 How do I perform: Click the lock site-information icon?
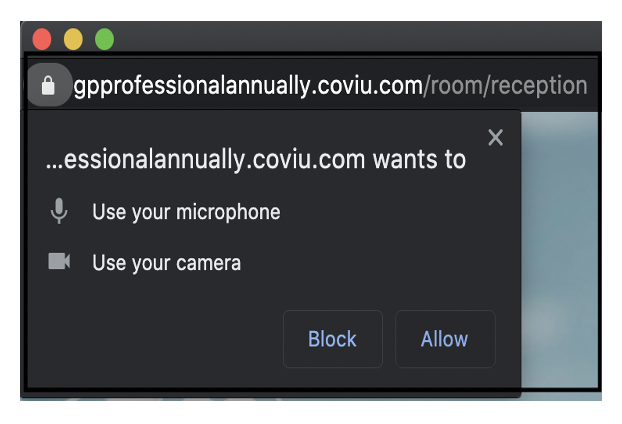pos(47,86)
